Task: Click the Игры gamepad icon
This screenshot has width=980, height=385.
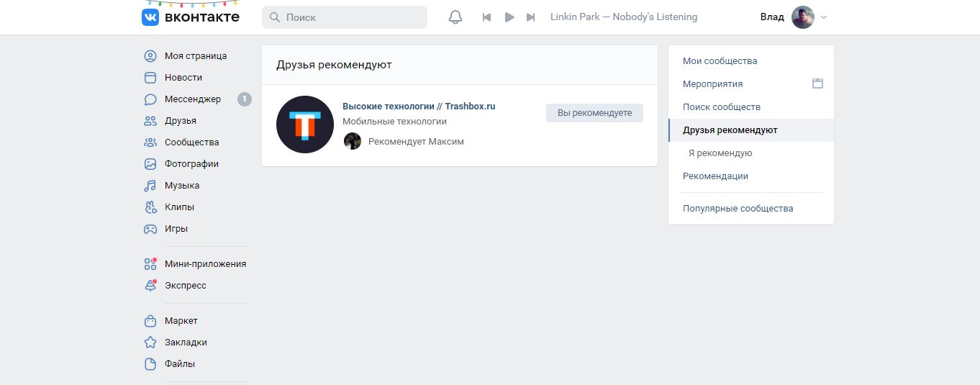Action: coord(150,229)
